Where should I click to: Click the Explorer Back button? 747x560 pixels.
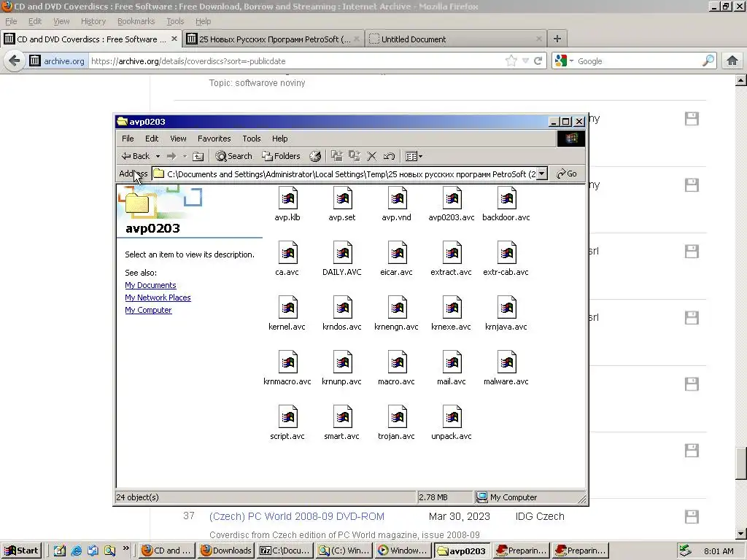135,156
